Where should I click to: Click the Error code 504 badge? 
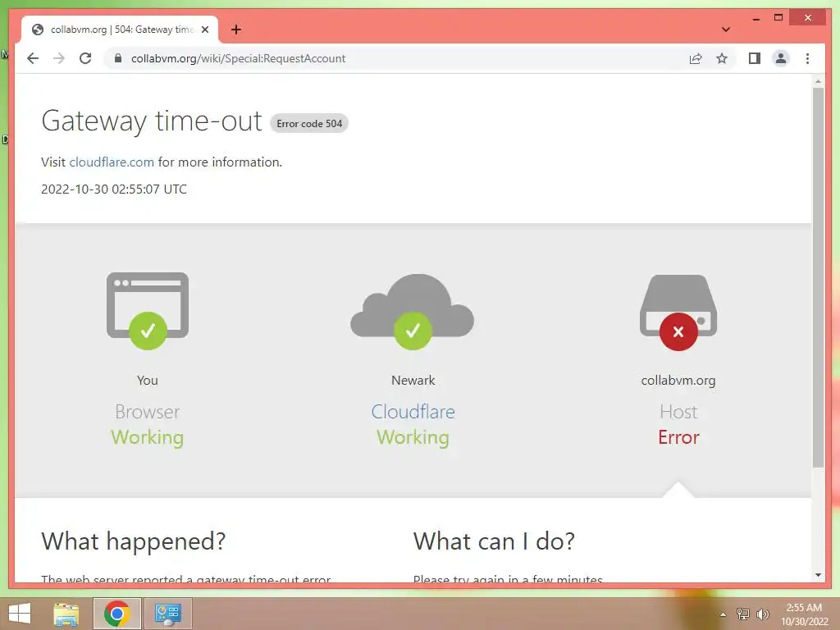pyautogui.click(x=309, y=123)
